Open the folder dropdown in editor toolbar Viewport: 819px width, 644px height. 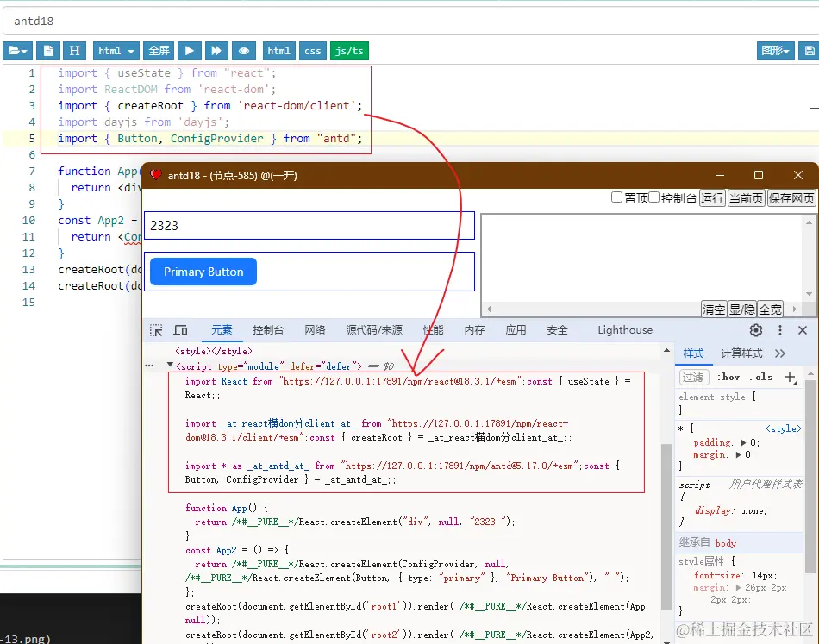tap(18, 51)
